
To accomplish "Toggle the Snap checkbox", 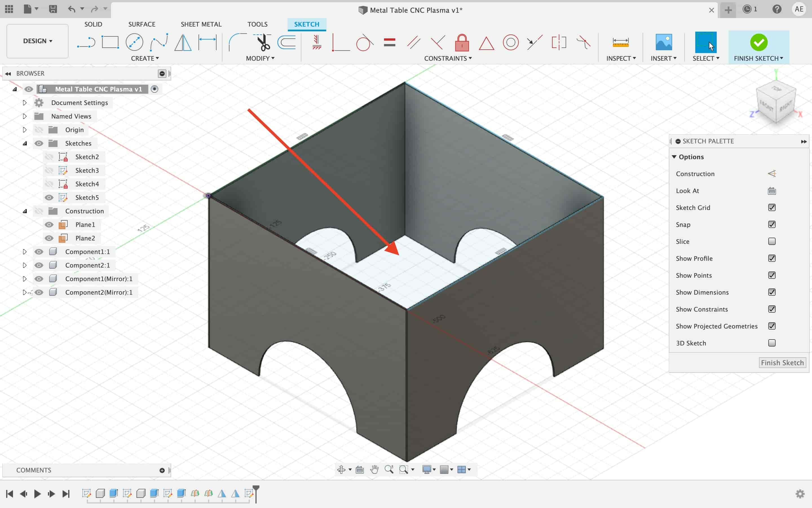I will coord(772,224).
